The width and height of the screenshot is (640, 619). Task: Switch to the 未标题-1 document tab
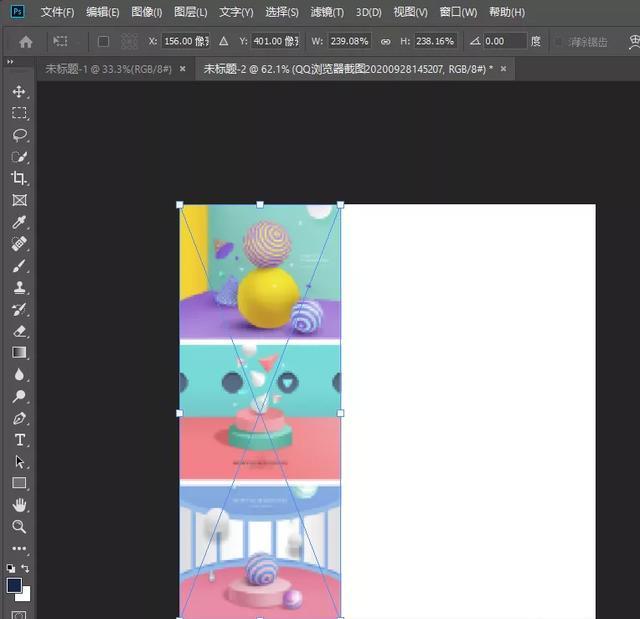[x=108, y=69]
